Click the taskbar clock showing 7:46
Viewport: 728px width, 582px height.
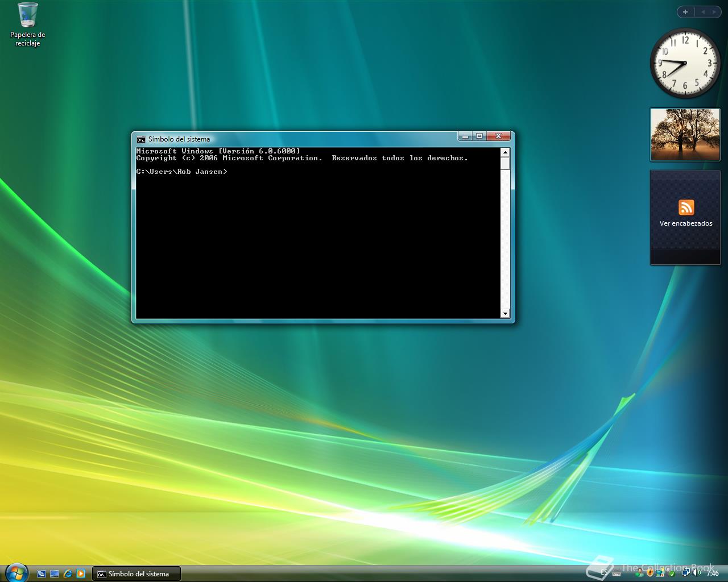point(712,573)
